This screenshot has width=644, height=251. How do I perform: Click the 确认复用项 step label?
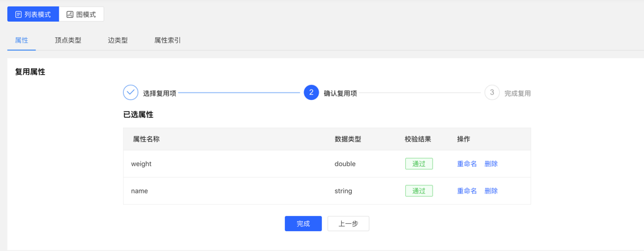(x=341, y=93)
